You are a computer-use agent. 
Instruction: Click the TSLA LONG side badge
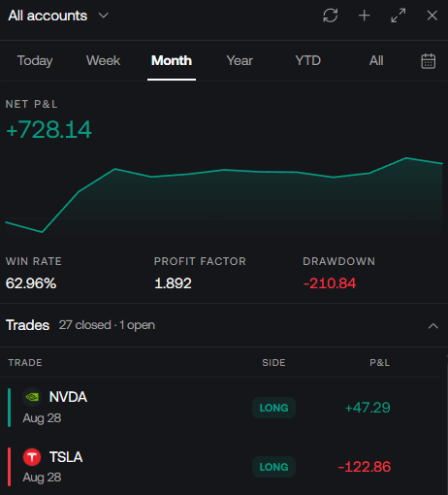coord(273,467)
